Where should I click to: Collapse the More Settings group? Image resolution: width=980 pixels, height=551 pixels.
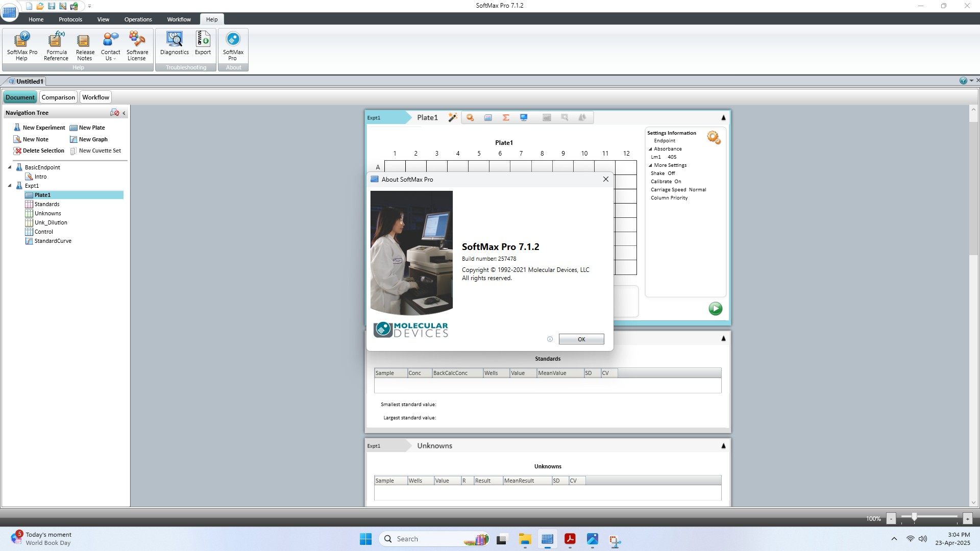[650, 165]
